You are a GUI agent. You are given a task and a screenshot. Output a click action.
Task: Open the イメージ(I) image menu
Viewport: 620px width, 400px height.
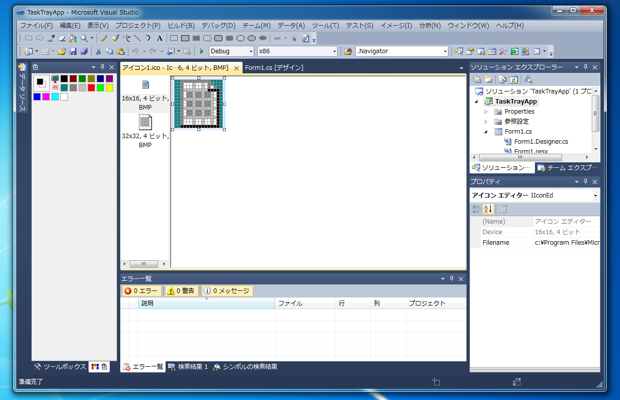click(396, 25)
